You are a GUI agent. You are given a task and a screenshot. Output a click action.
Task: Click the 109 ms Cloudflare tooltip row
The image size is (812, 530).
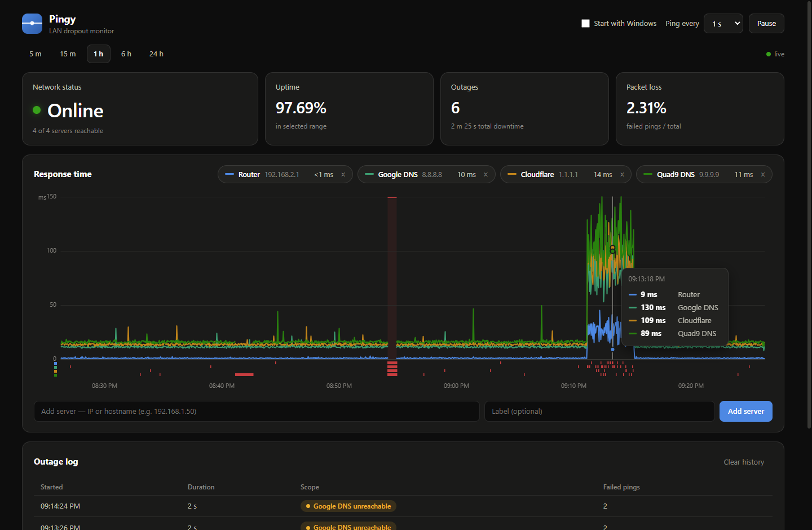pyautogui.click(x=674, y=321)
